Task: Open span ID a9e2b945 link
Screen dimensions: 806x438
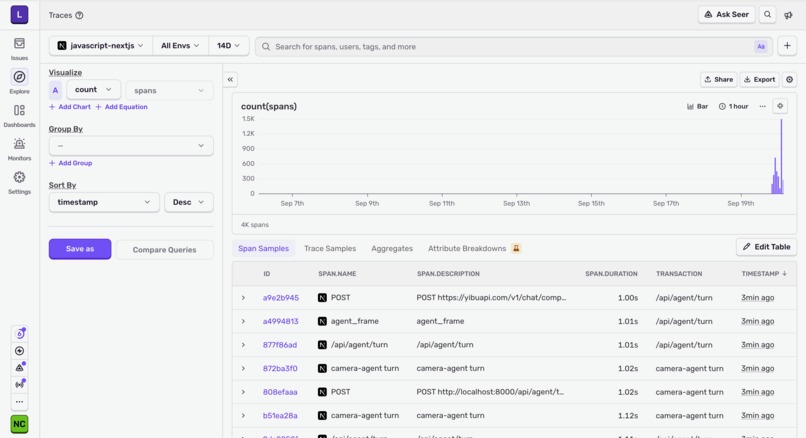Action: (281, 298)
